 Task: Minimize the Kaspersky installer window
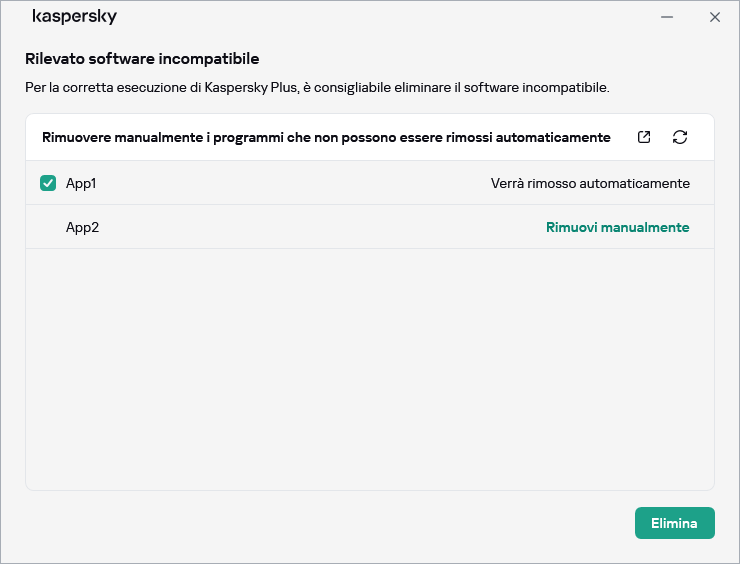click(667, 17)
